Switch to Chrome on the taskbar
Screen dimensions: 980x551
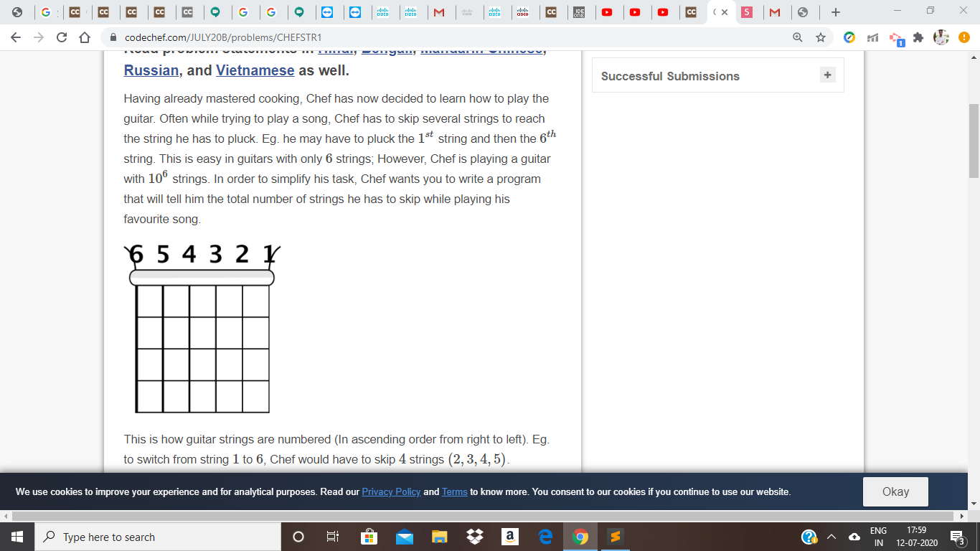(580, 537)
